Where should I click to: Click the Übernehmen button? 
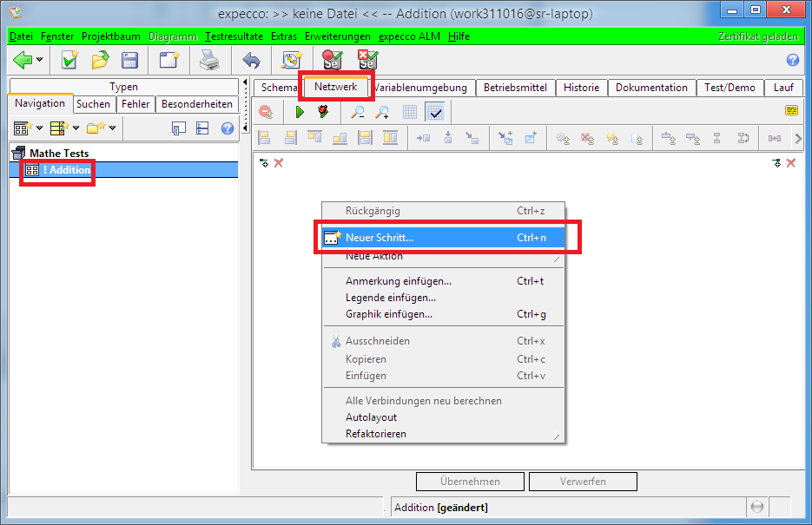[470, 482]
